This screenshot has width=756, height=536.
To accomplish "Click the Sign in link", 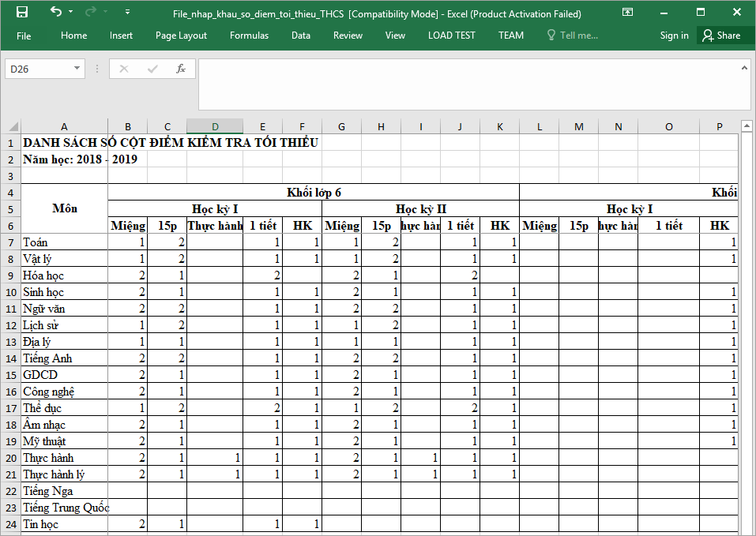I will [674, 36].
